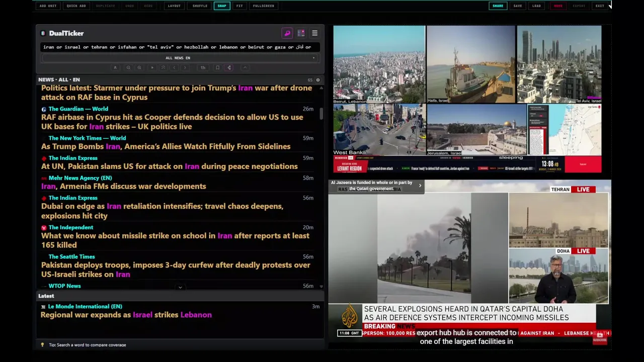Screen dimensions: 644x362
Task: Select the Jerusalem, Israel webcam
Action: 476,130
